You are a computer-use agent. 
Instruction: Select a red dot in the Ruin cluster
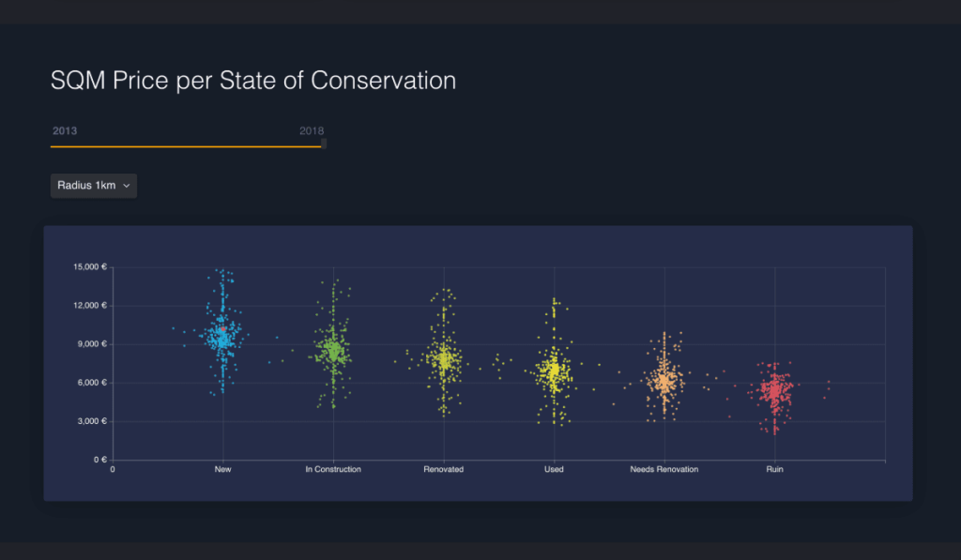pyautogui.click(x=774, y=392)
